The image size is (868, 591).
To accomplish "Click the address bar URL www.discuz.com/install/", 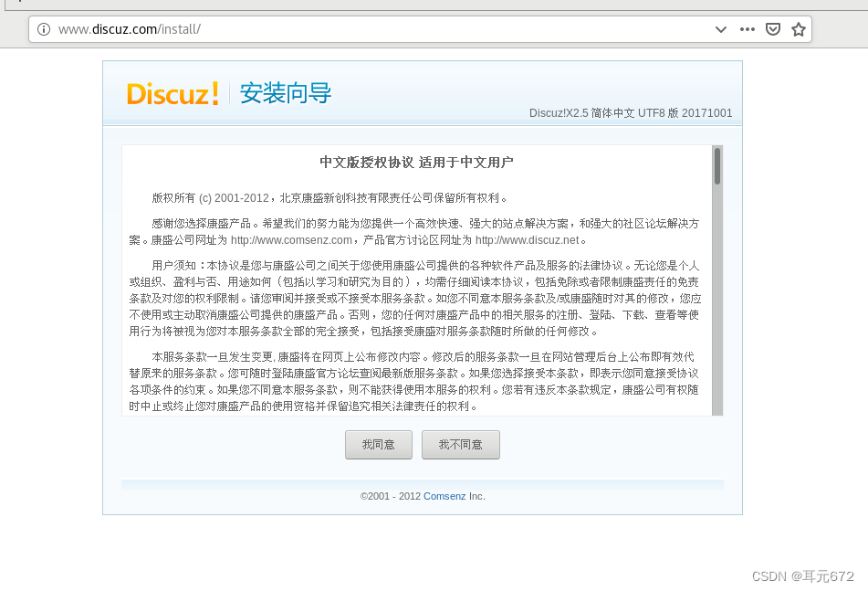I will pyautogui.click(x=130, y=29).
